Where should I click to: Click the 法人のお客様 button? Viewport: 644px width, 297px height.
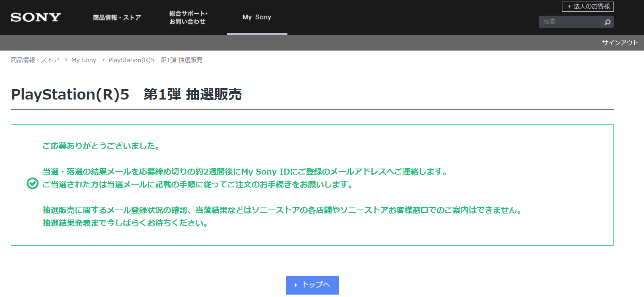pos(588,6)
